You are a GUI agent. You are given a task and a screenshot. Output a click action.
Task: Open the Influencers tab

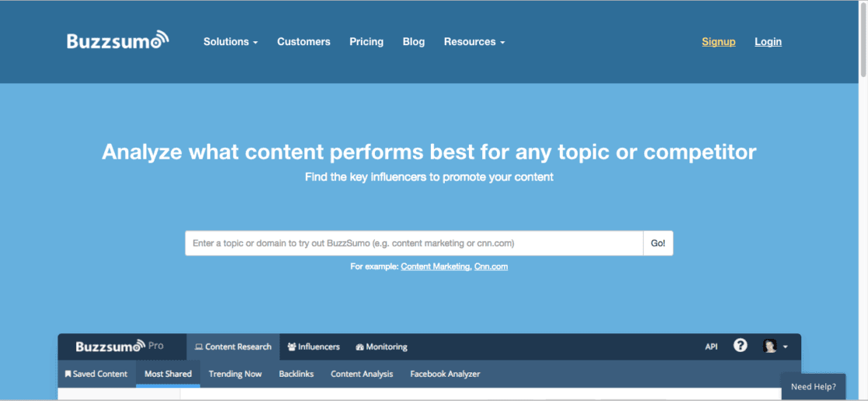[314, 347]
